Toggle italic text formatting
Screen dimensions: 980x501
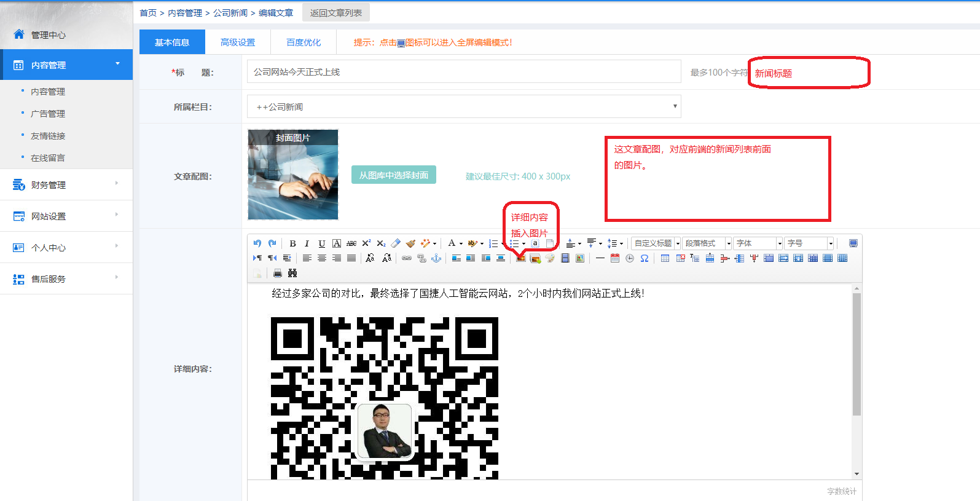307,243
